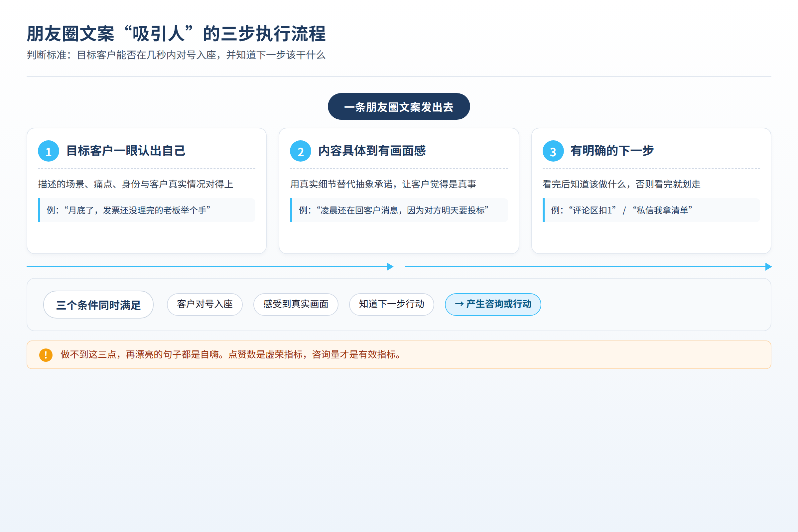Click the '三个条件同时满足' pill
The height and width of the screenshot is (532, 798).
pos(98,305)
